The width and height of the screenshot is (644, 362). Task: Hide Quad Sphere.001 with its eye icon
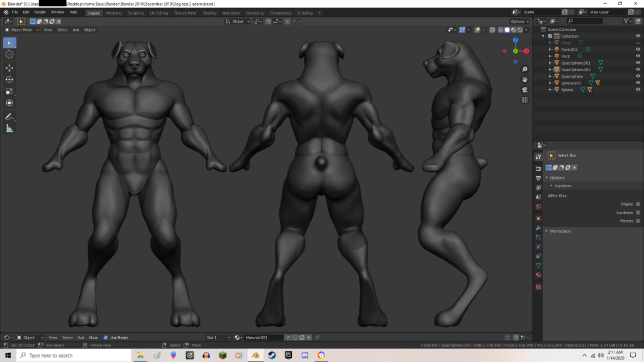(x=638, y=63)
